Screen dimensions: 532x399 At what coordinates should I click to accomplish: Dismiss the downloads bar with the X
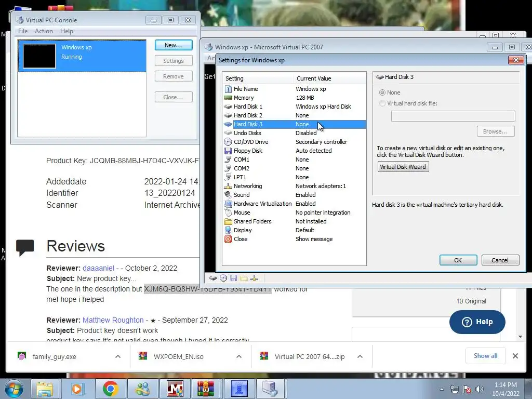(x=515, y=356)
